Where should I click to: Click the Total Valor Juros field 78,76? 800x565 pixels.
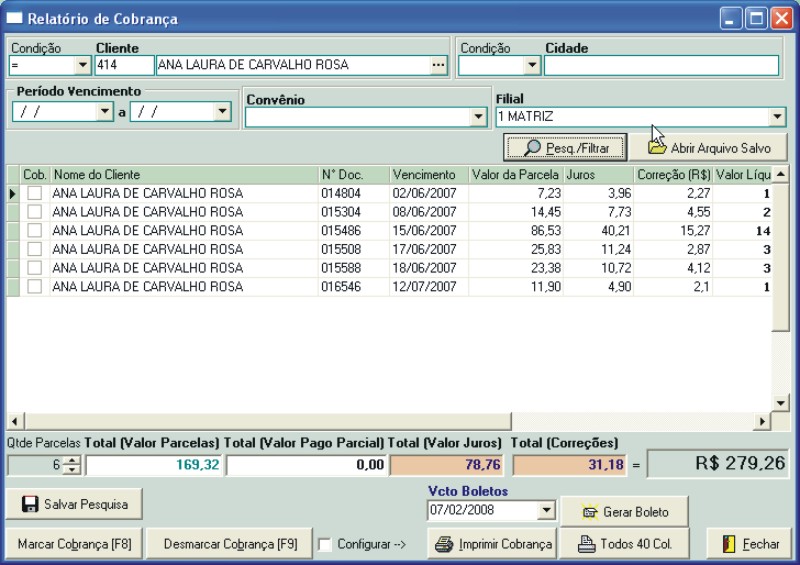[x=447, y=465]
